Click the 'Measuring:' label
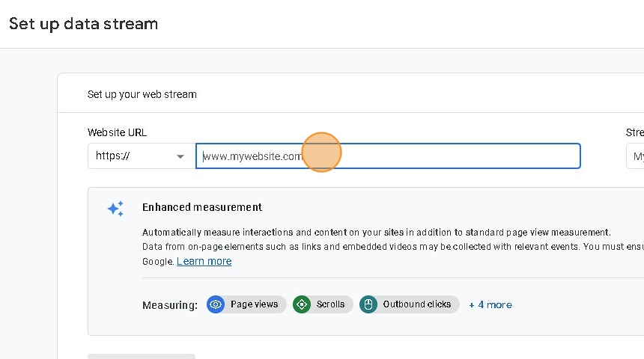 (x=170, y=305)
